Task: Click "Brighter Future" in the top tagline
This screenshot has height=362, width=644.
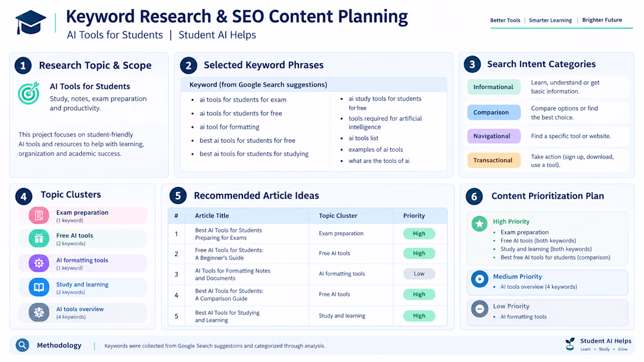Action: click(602, 20)
